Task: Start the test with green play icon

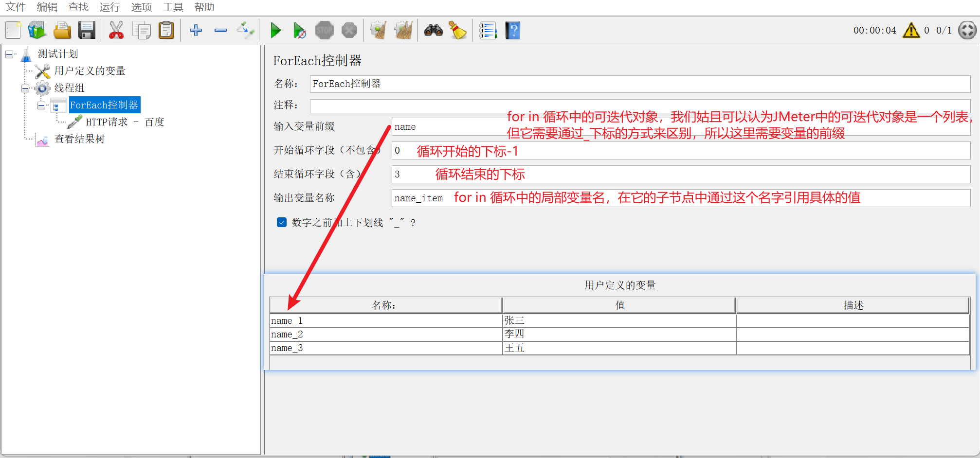Action: 276,30
